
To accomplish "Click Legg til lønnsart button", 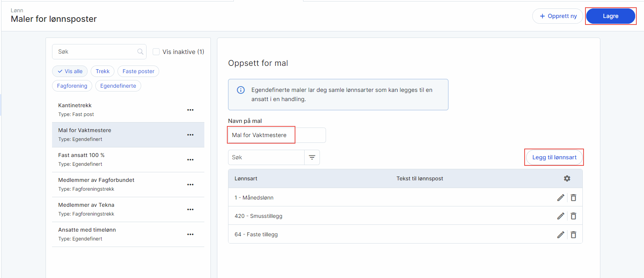I will click(554, 157).
